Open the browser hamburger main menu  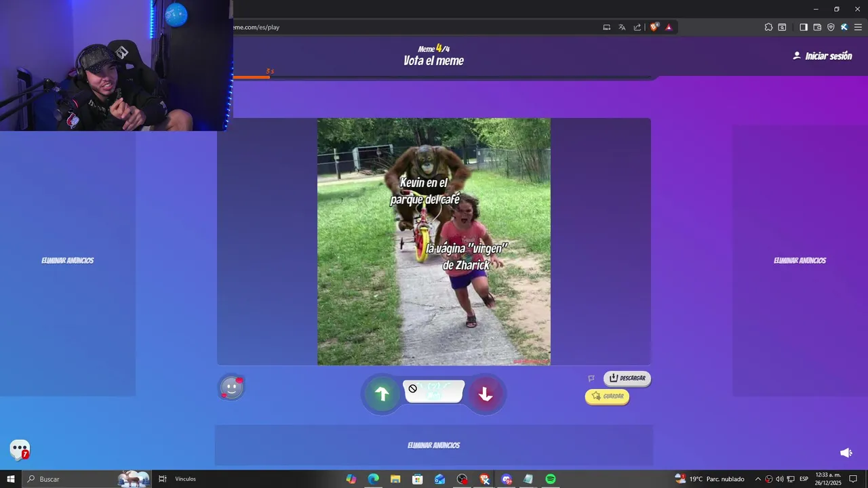coord(858,27)
